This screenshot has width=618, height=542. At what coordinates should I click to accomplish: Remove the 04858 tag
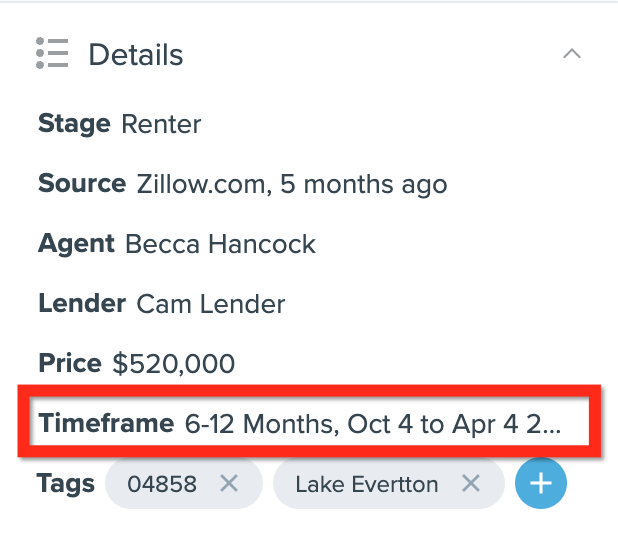[x=229, y=483]
